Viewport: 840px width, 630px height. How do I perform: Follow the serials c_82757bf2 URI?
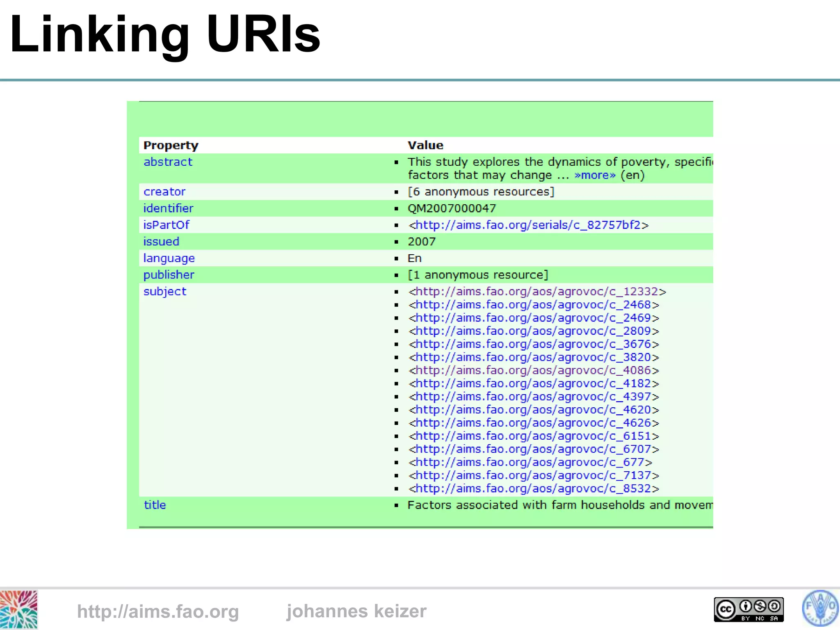(528, 225)
